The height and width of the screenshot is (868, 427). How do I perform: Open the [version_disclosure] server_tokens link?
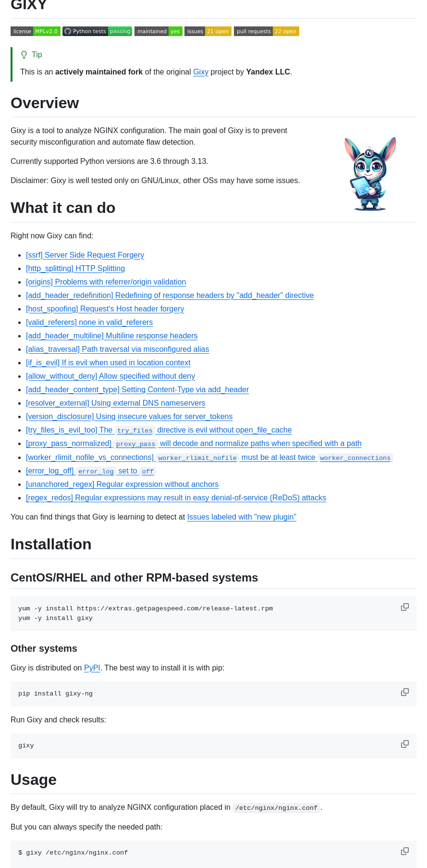pyautogui.click(x=129, y=416)
